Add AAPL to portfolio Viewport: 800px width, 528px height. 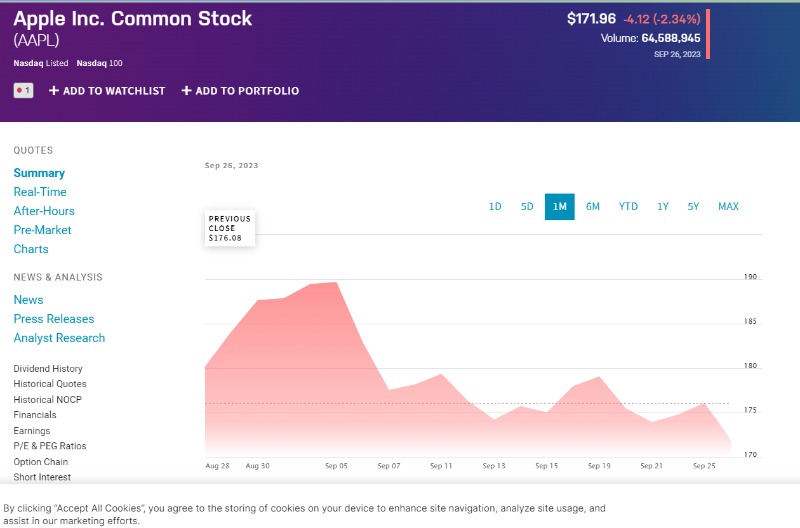tap(240, 91)
